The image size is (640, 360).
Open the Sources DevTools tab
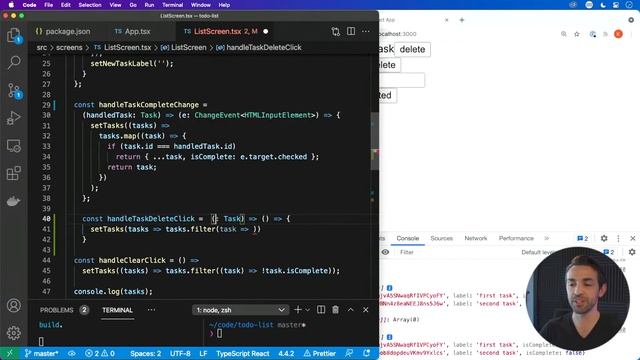[442, 238]
